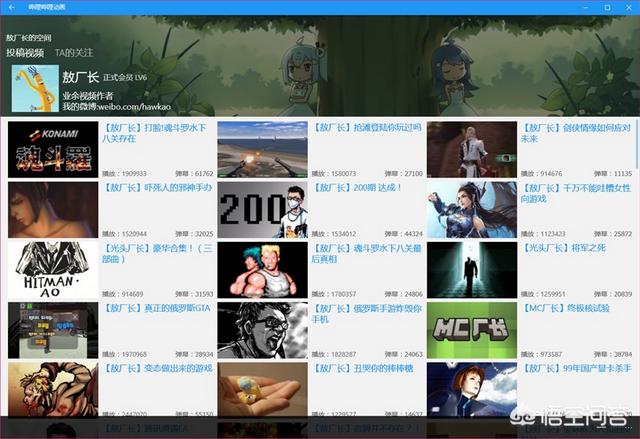Image resolution: width=640 pixels, height=439 pixels.
Task: Click the 业余视频作者 description
Action: [88, 96]
